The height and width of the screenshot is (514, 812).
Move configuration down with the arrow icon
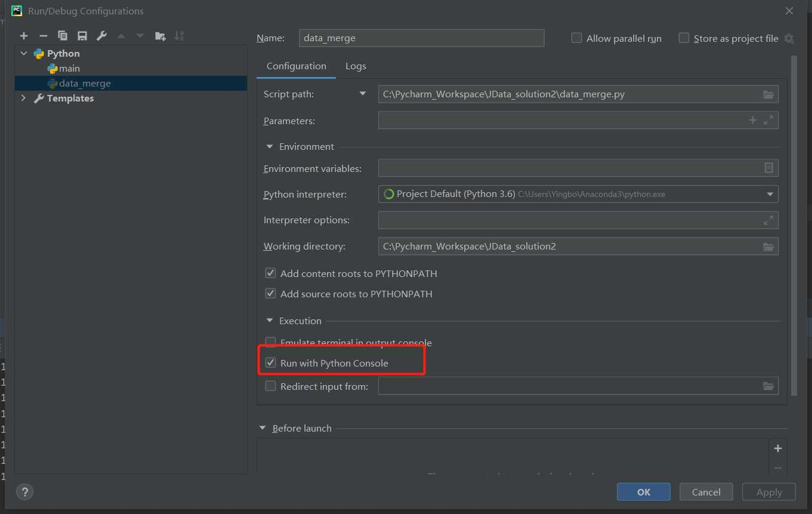click(140, 36)
